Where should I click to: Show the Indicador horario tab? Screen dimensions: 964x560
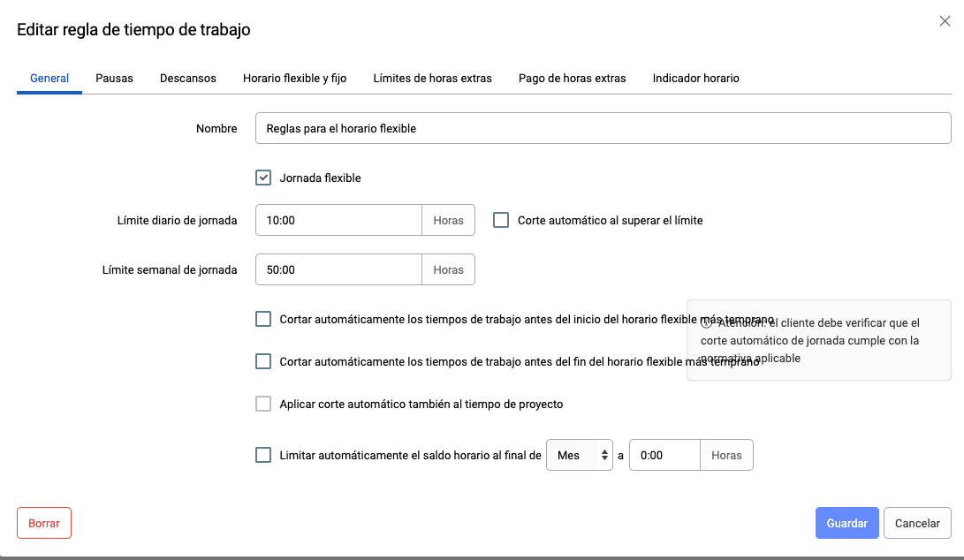point(695,78)
